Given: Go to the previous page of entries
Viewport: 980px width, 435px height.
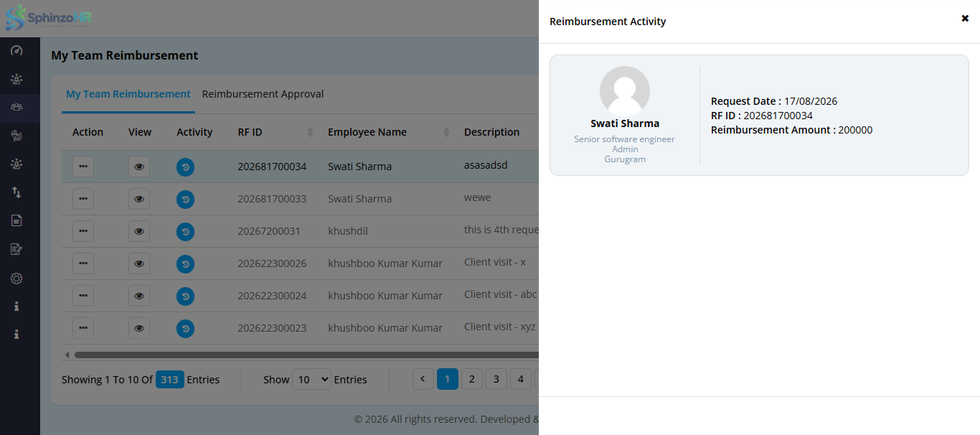Looking at the screenshot, I should click(x=423, y=379).
